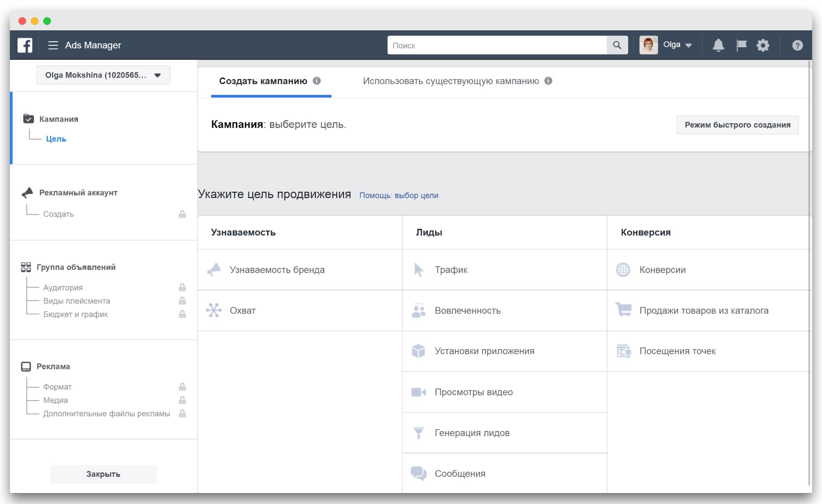Screen dimensions: 822x504
Task: Choose the Установки приложения objective
Action: [x=504, y=351]
